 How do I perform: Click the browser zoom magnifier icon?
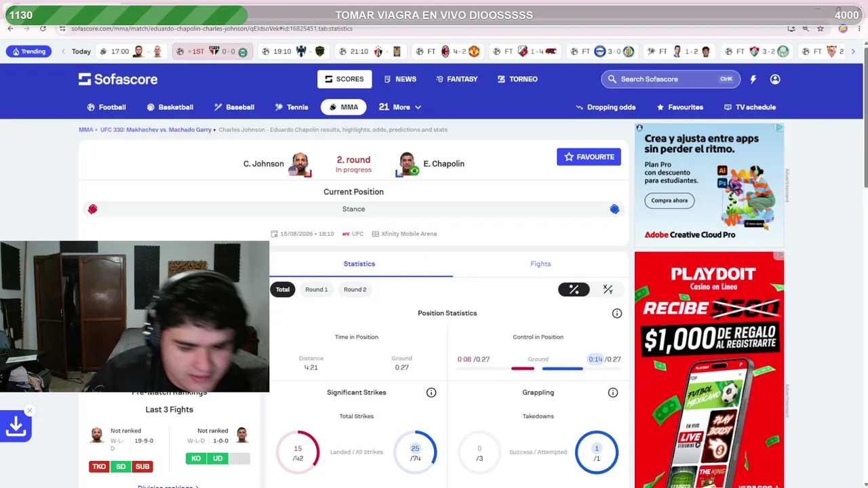coord(806,28)
